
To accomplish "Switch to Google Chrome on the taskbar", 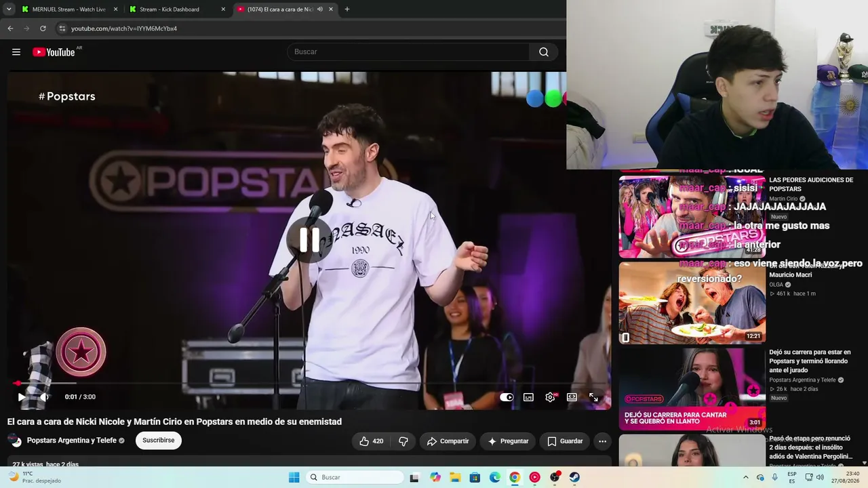I will pos(515,478).
